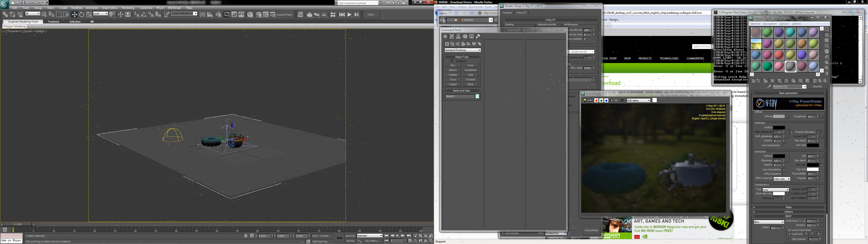The image size is (868, 244).
Task: Toggle the AutoGrid checkbox
Action: (452, 61)
